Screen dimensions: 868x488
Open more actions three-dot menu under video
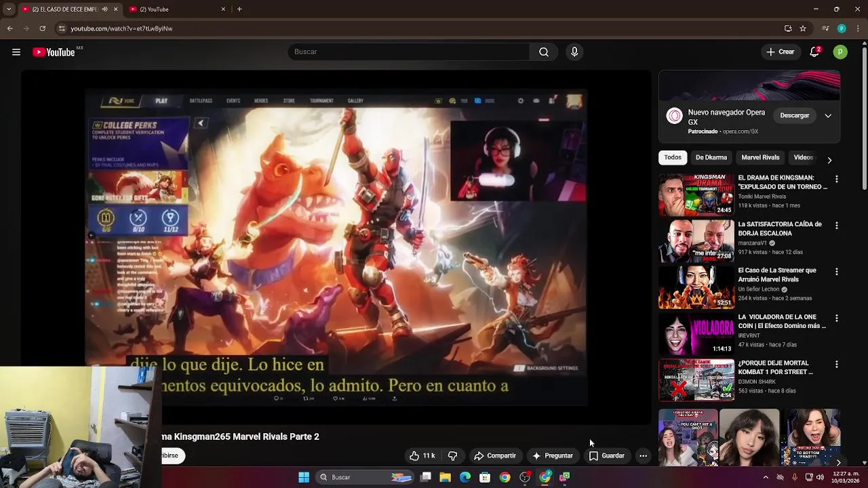643,455
